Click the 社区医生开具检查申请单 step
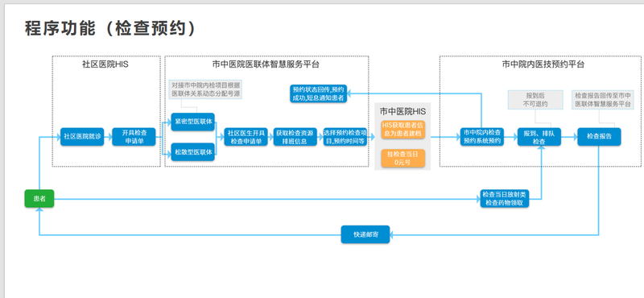This screenshot has height=298, width=644. pyautogui.click(x=246, y=137)
